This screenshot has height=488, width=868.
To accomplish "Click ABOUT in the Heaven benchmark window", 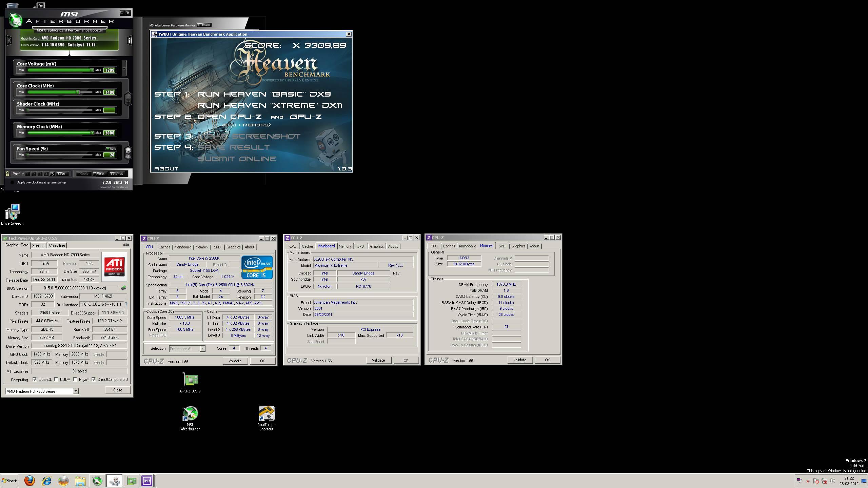I will coord(166,169).
